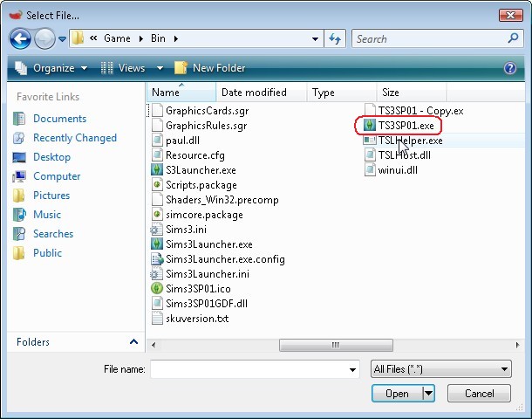Open Recently Changed favorite link
532x419 pixels.
click(x=74, y=138)
